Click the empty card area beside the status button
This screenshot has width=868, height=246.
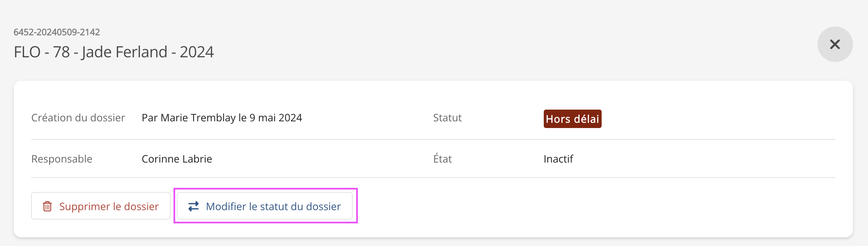573,206
